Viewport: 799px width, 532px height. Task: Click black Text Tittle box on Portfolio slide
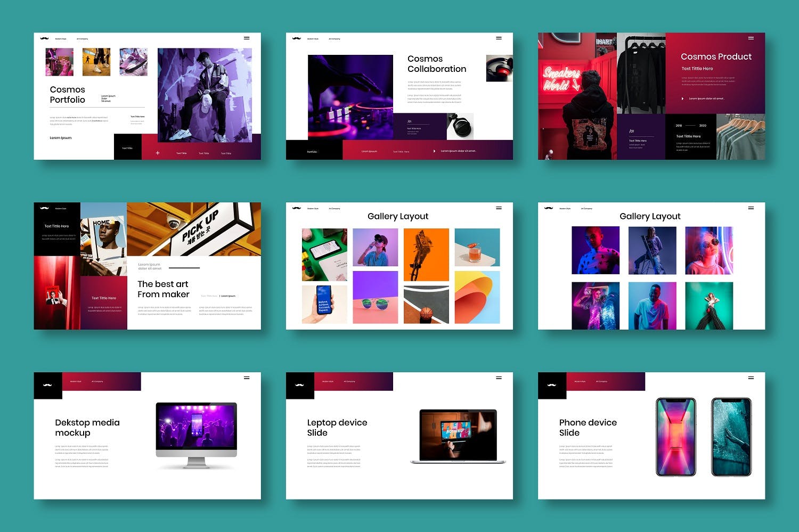point(127,148)
